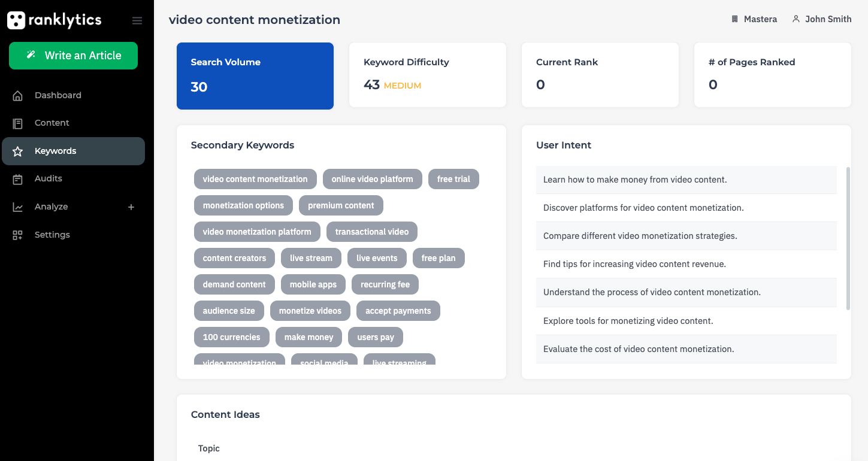The height and width of the screenshot is (461, 868).
Task: Click the ranklytics logo icon
Action: pos(16,20)
